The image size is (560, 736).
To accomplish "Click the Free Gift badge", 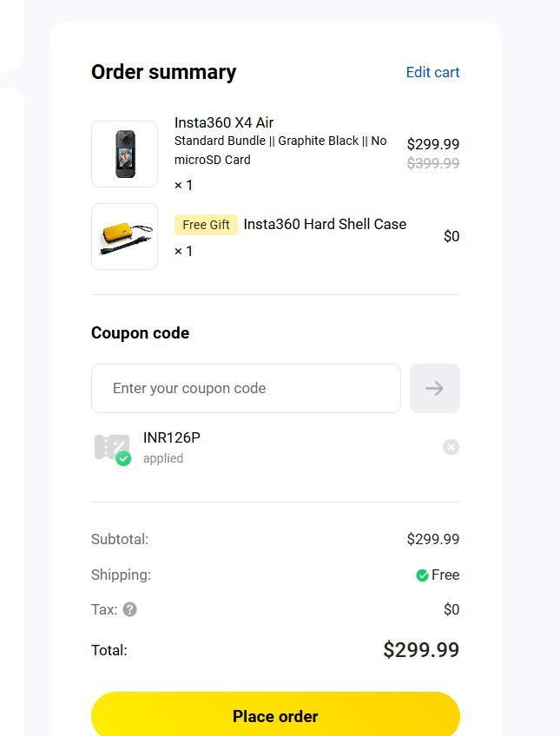I will click(206, 225).
